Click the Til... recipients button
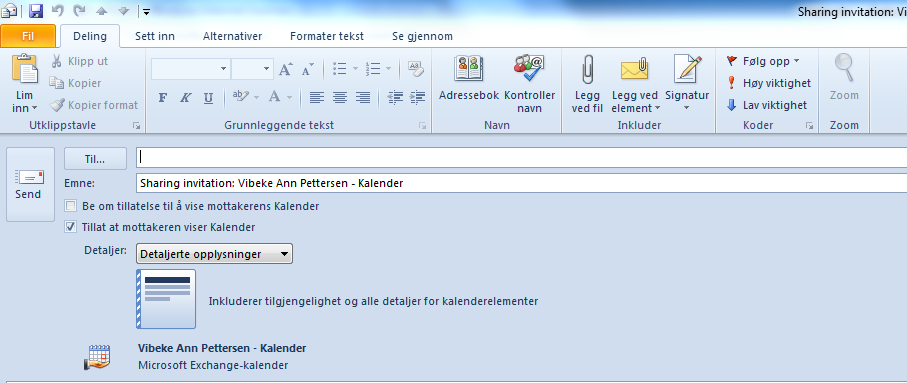 (x=95, y=159)
